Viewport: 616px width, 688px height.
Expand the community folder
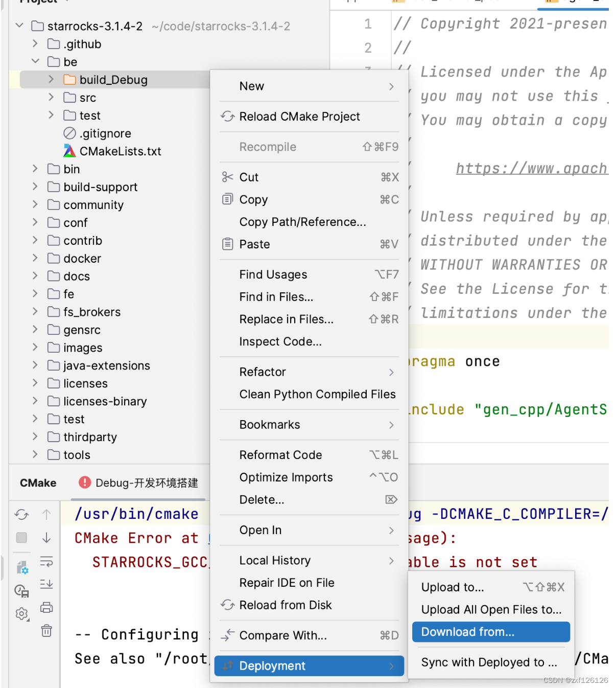(35, 204)
